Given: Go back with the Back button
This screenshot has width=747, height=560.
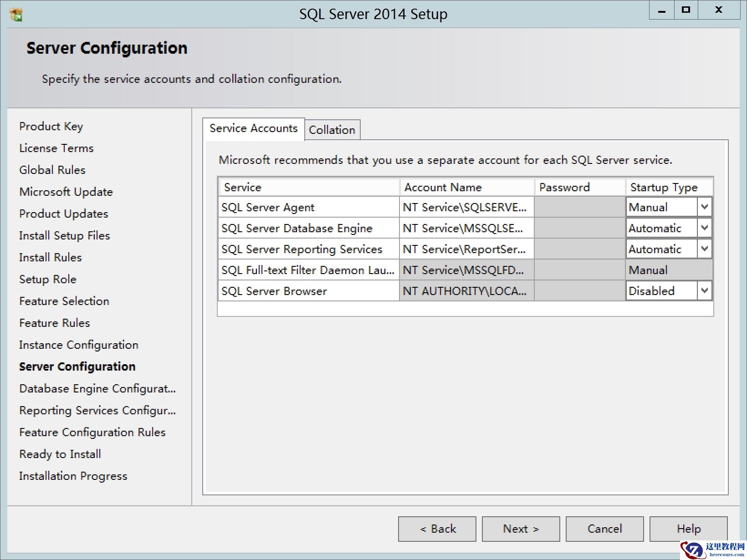Looking at the screenshot, I should pos(437,529).
